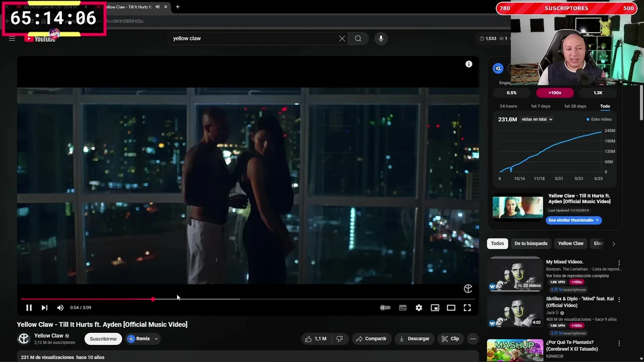The image size is (644, 362).
Task: Enter full screen mode
Action: coord(467,308)
